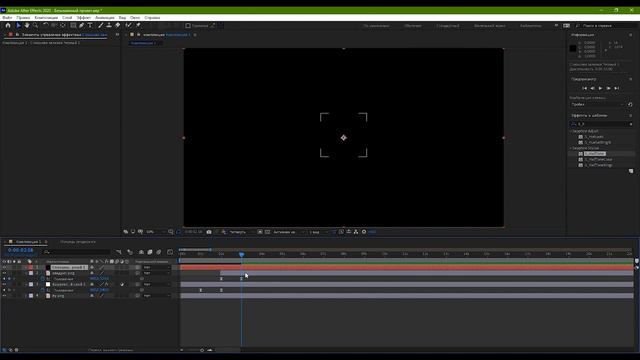Take a snapshot with viewer camera icon
Image resolution: width=640 pixels, height=360 pixels.
click(209, 232)
